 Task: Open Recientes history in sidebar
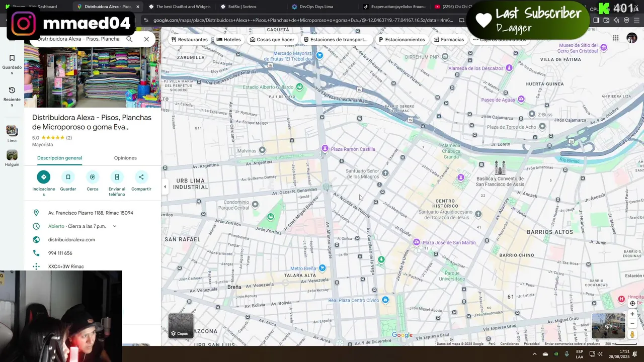point(12,97)
